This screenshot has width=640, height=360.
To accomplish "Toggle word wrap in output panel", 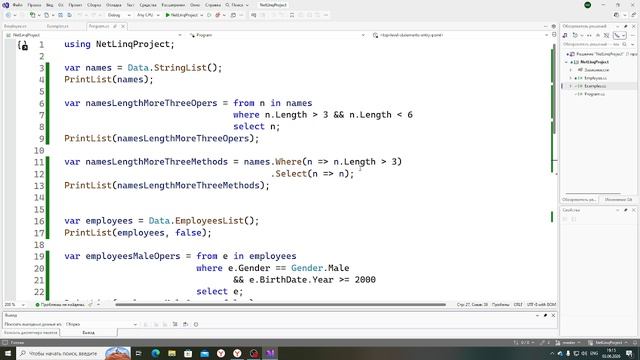I will pos(185,324).
